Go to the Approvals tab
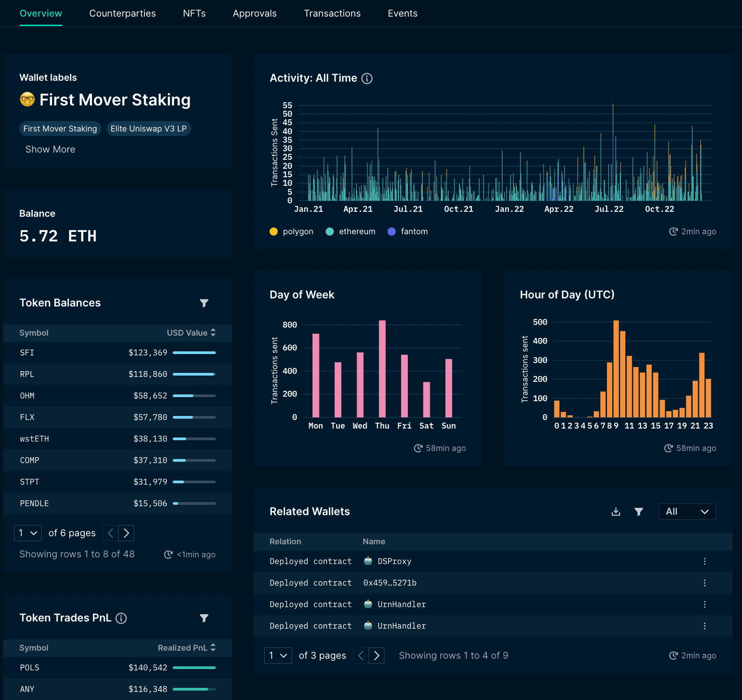 tap(255, 13)
